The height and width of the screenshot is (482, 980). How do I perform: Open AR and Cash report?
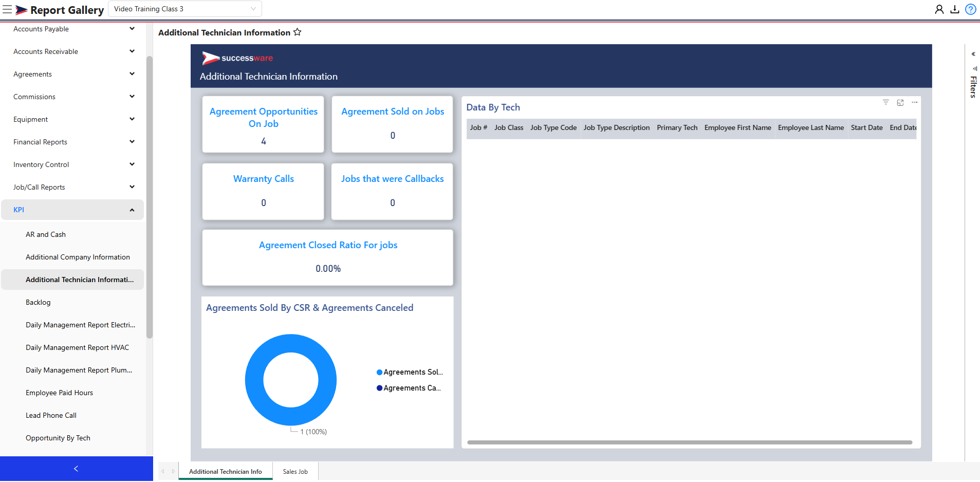pos(72,234)
